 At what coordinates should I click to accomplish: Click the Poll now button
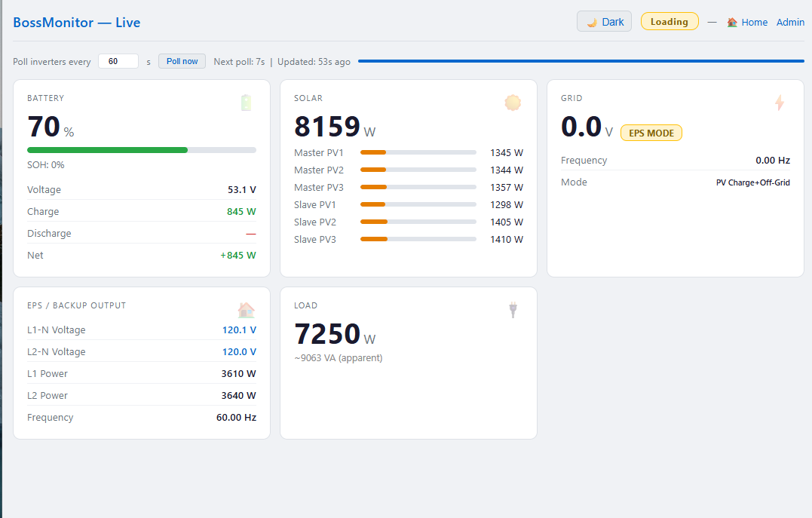click(x=182, y=61)
